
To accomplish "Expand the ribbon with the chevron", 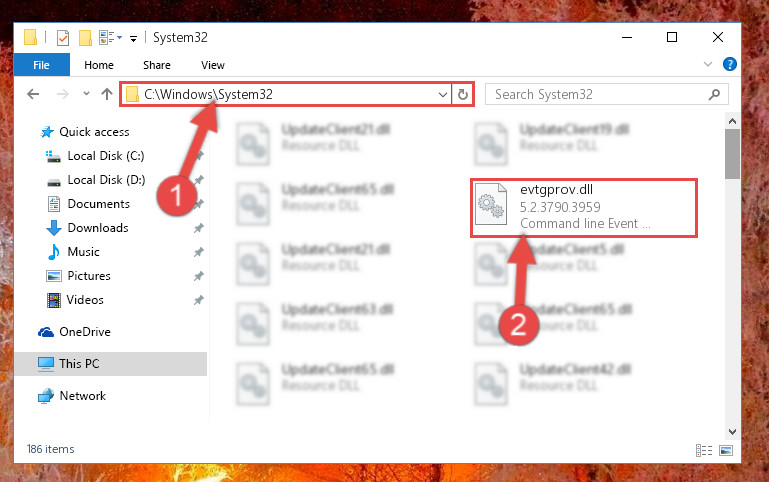I will click(708, 64).
